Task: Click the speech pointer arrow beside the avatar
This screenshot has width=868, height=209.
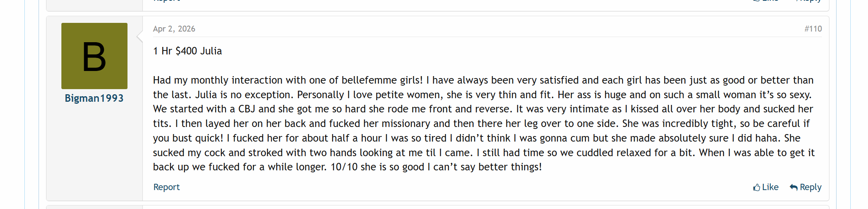Action: (x=140, y=37)
